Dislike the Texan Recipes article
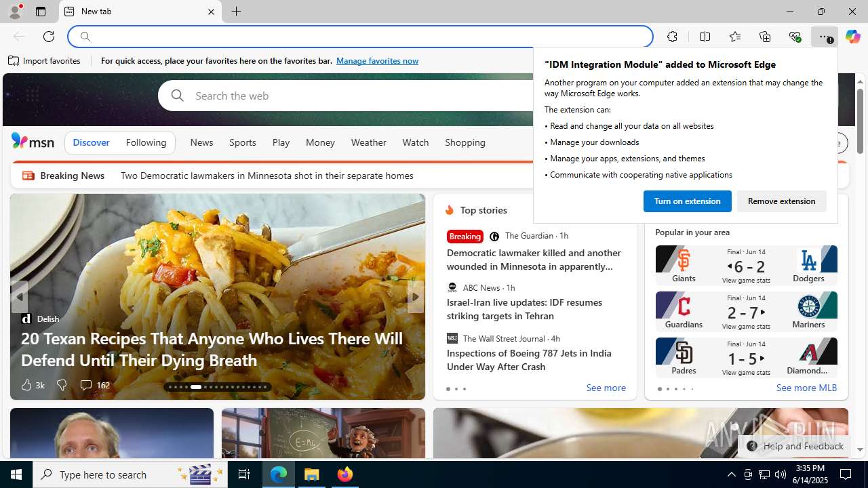Screen dimensions: 868x488 (x=62, y=385)
